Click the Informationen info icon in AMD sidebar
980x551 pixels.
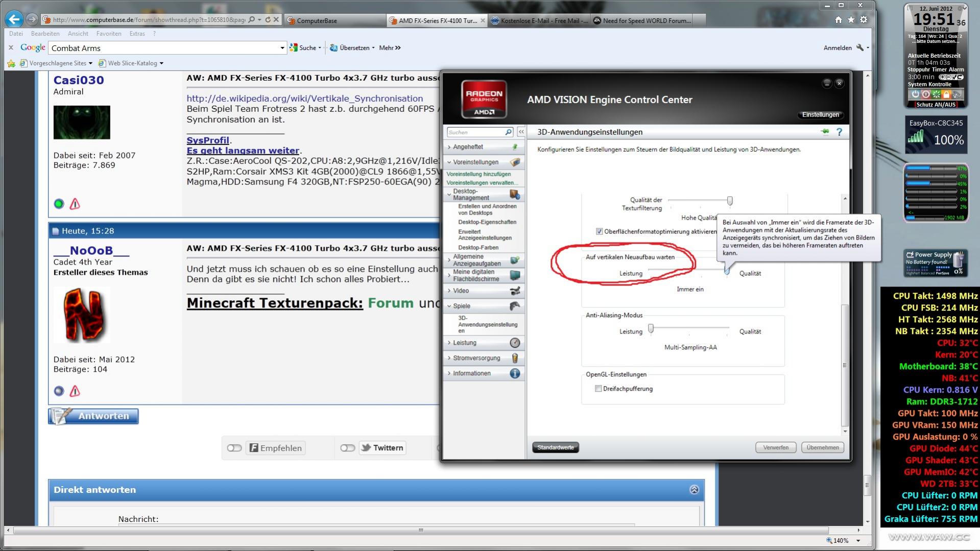coord(515,373)
